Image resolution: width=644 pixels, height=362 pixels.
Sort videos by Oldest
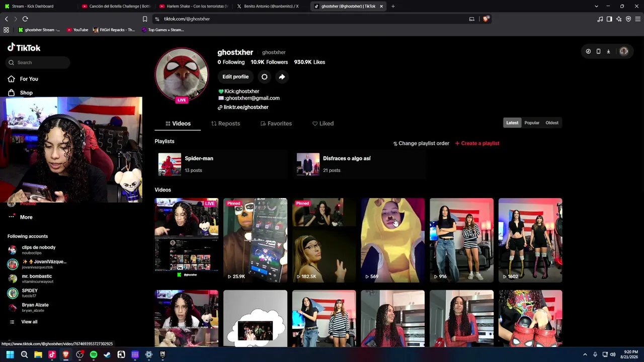[x=552, y=123]
